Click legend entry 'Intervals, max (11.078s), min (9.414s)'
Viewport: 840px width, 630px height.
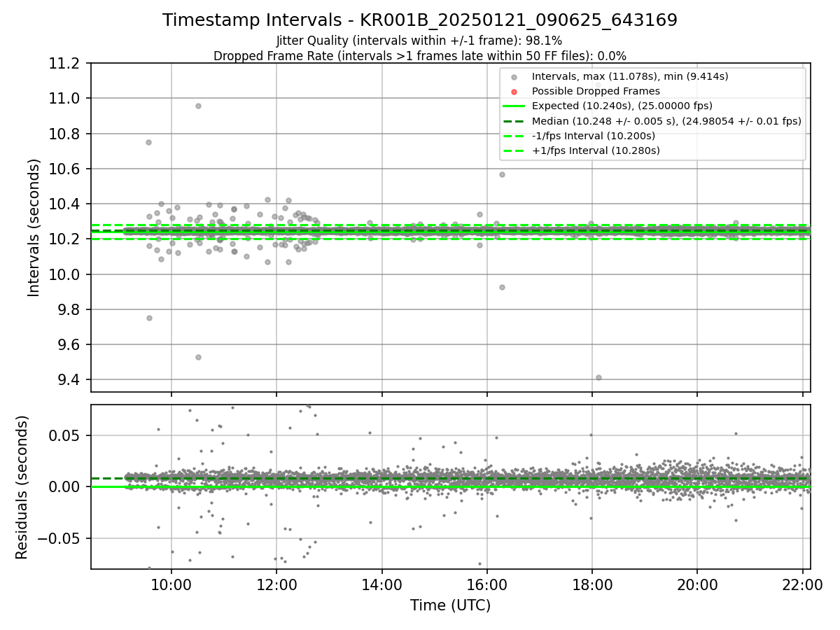coord(630,76)
